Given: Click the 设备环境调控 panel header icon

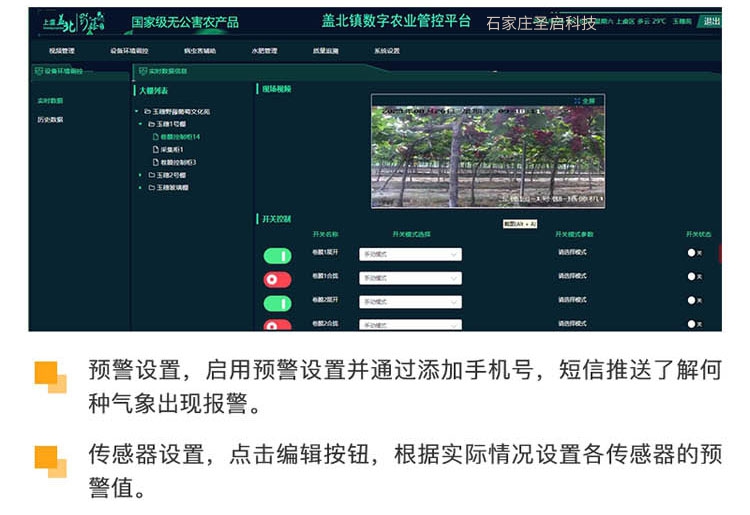Looking at the screenshot, I should pyautogui.click(x=39, y=72).
